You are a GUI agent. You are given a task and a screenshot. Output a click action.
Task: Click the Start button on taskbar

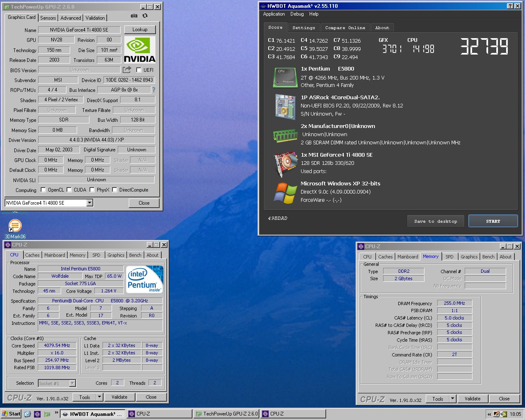[11, 414]
